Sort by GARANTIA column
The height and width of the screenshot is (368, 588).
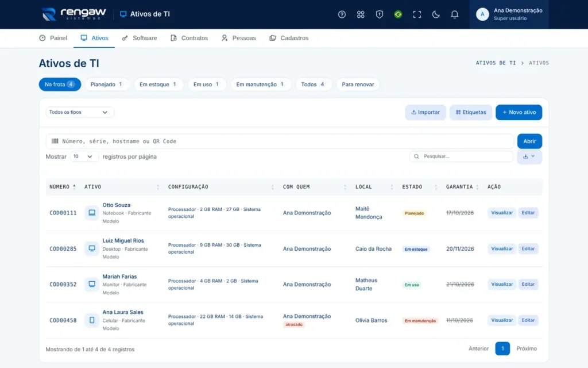(462, 187)
